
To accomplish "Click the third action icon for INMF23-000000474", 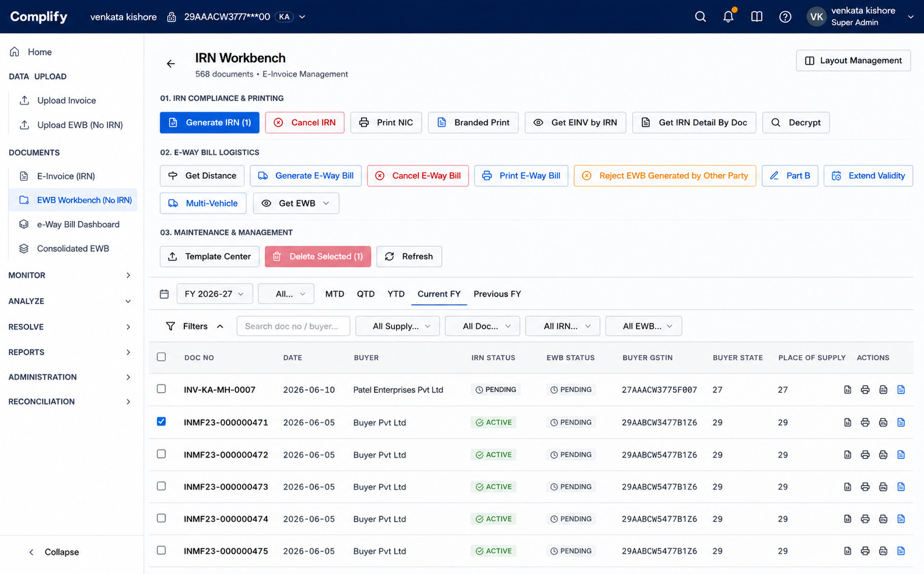I will [x=883, y=519].
